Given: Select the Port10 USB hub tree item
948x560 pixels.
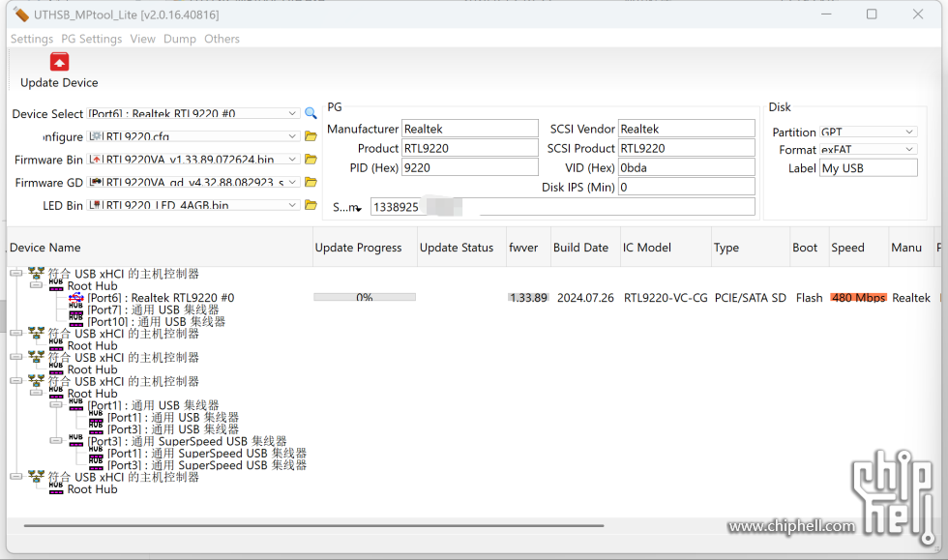Looking at the screenshot, I should pyautogui.click(x=156, y=322).
